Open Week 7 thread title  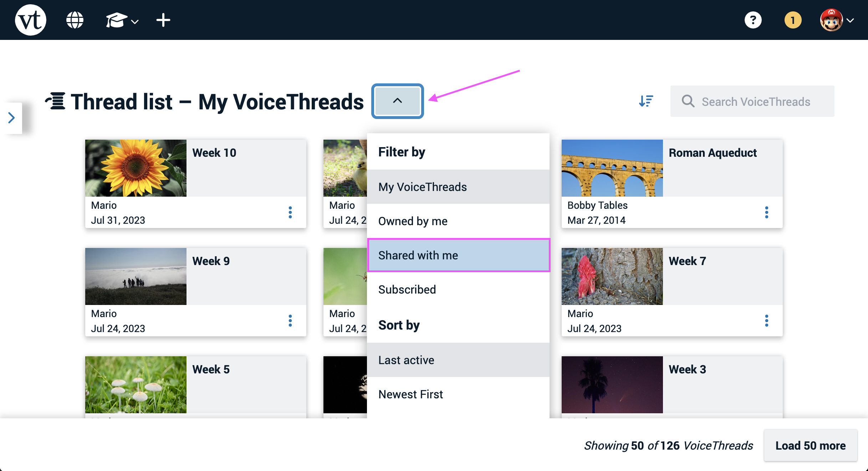[x=687, y=261]
